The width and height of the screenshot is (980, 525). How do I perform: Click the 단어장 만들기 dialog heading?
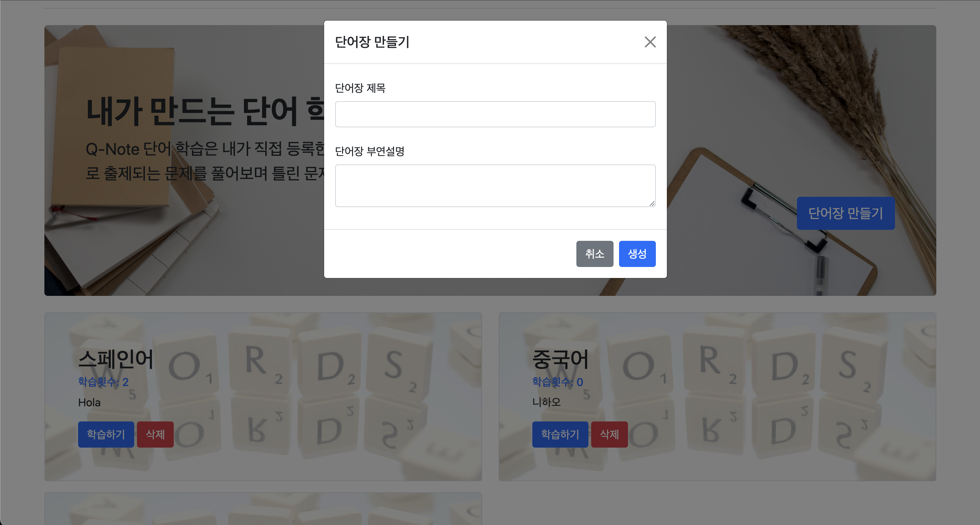pyautogui.click(x=372, y=42)
